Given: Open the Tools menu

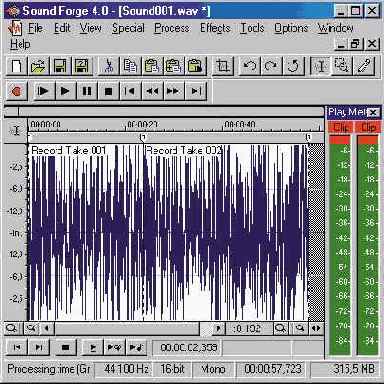Looking at the screenshot, I should (x=252, y=28).
